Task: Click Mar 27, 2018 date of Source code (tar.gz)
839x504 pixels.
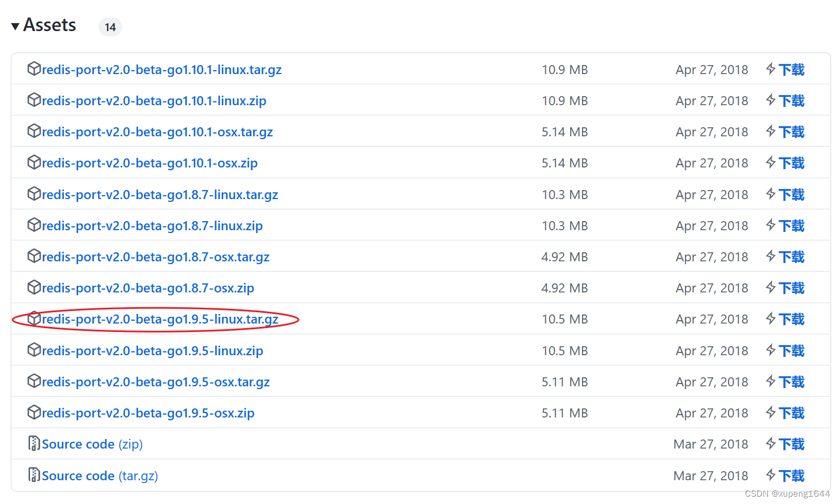Action: [x=711, y=476]
